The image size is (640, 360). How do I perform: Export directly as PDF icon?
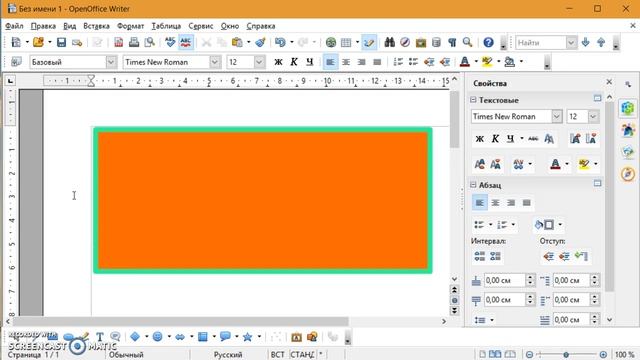coord(118,42)
